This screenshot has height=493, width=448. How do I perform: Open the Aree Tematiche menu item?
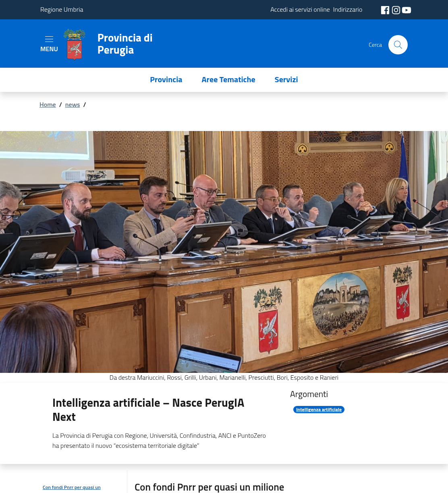click(228, 80)
